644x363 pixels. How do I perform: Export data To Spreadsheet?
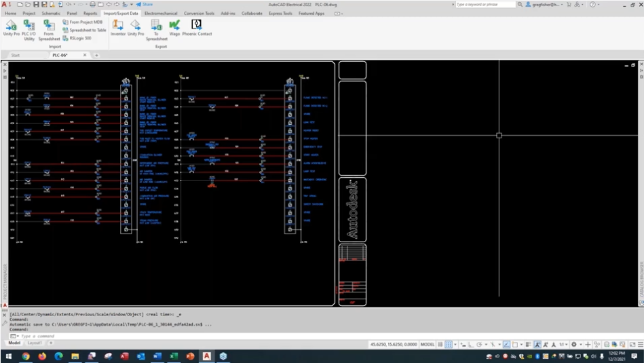pos(157,30)
